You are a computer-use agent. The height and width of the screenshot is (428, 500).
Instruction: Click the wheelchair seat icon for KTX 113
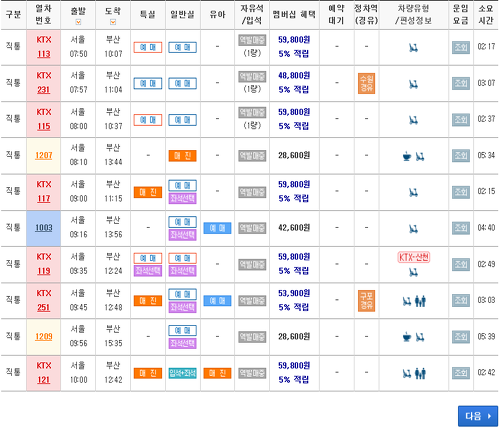pyautogui.click(x=414, y=48)
